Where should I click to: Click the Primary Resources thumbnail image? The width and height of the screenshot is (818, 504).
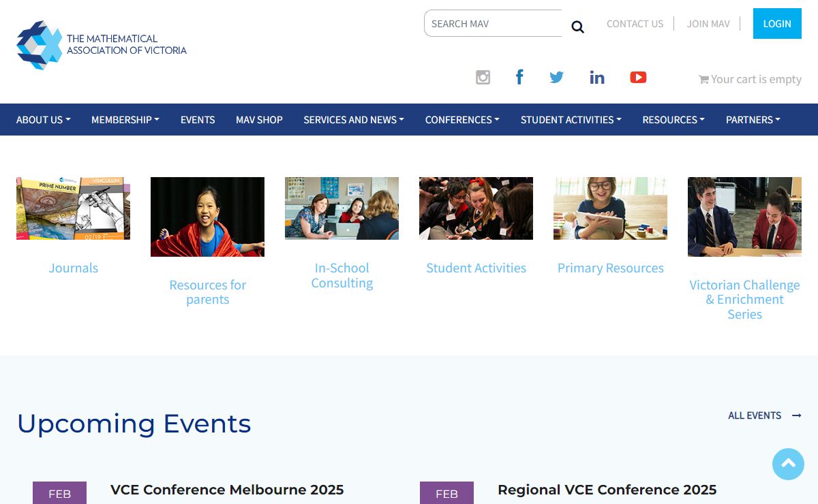tap(610, 208)
